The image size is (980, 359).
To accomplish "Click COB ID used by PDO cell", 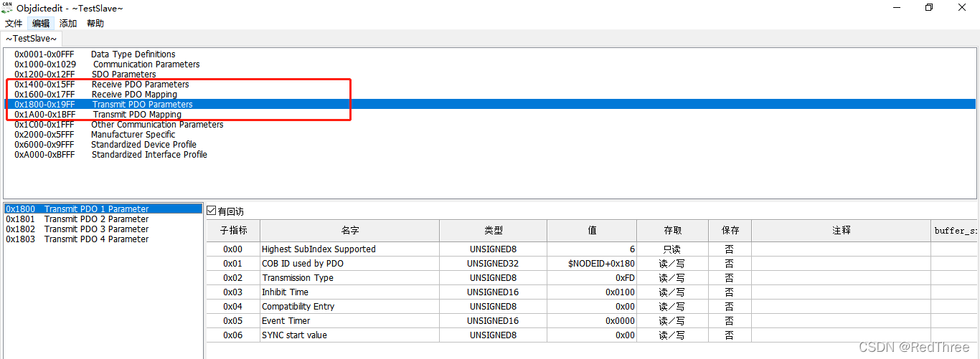I will 349,264.
